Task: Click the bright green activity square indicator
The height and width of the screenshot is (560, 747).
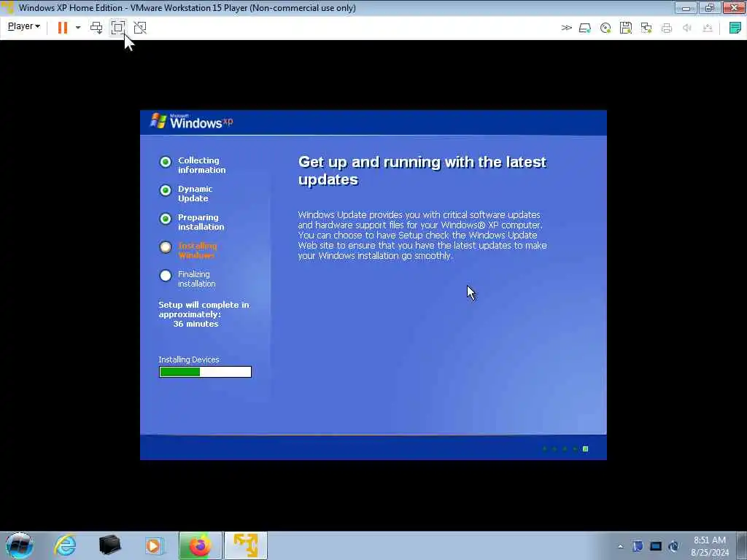Action: coord(586,448)
